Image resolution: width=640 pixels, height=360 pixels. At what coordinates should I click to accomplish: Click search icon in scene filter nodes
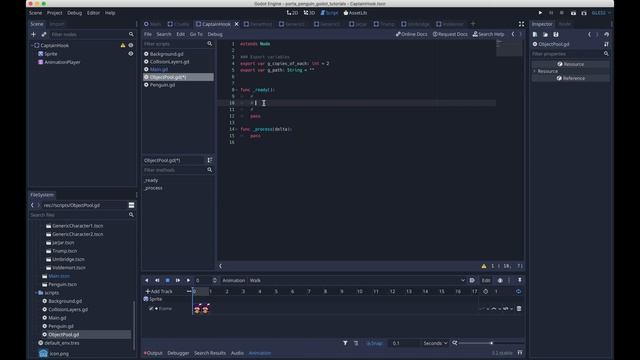point(131,35)
